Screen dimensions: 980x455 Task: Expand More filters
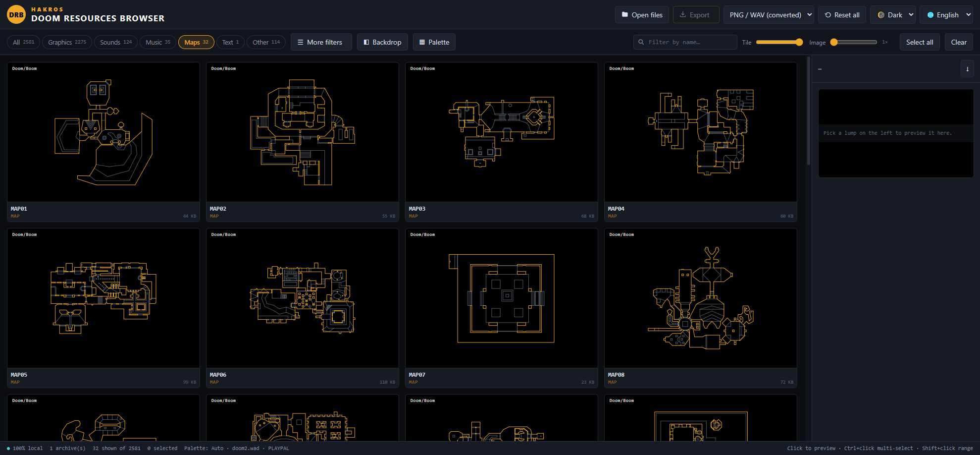point(321,42)
